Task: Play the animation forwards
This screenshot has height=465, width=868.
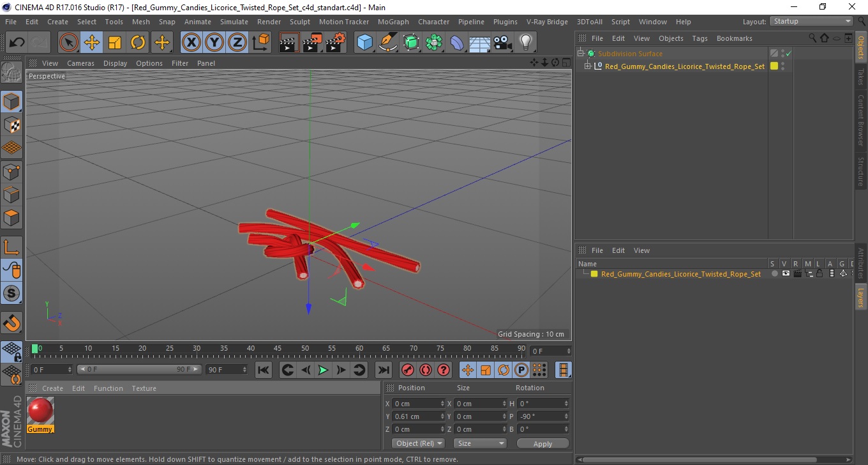Action: [324, 370]
